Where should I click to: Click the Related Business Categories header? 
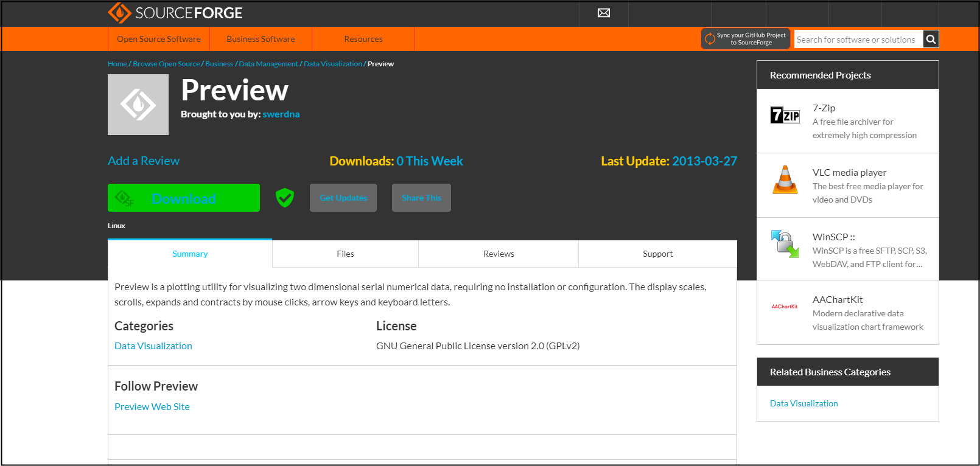pyautogui.click(x=848, y=372)
